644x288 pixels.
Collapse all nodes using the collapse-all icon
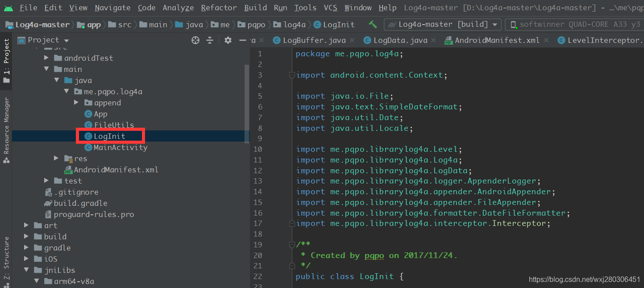pos(210,40)
